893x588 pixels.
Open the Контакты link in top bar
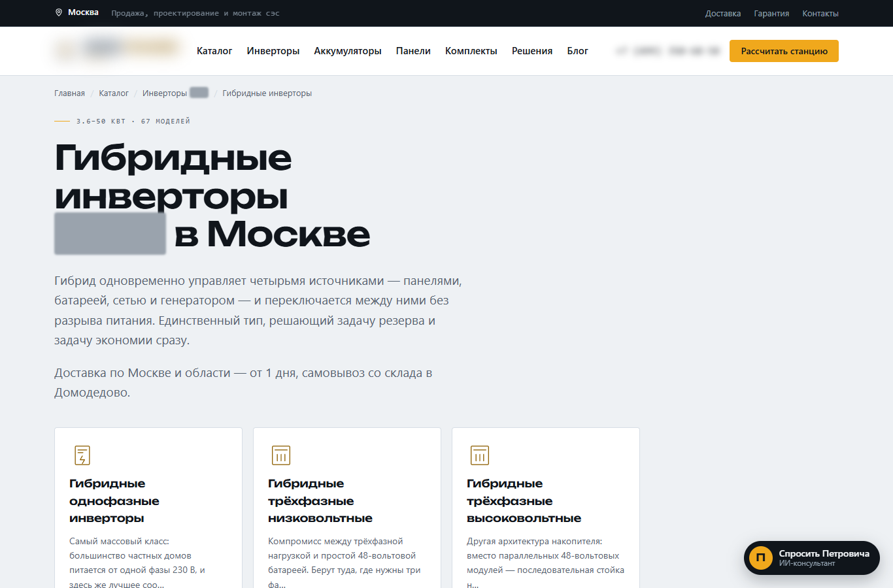(x=820, y=13)
